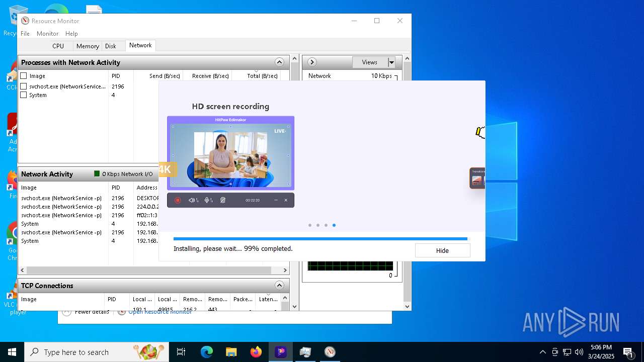Click the Network Activity section header
The height and width of the screenshot is (362, 644).
point(89,174)
